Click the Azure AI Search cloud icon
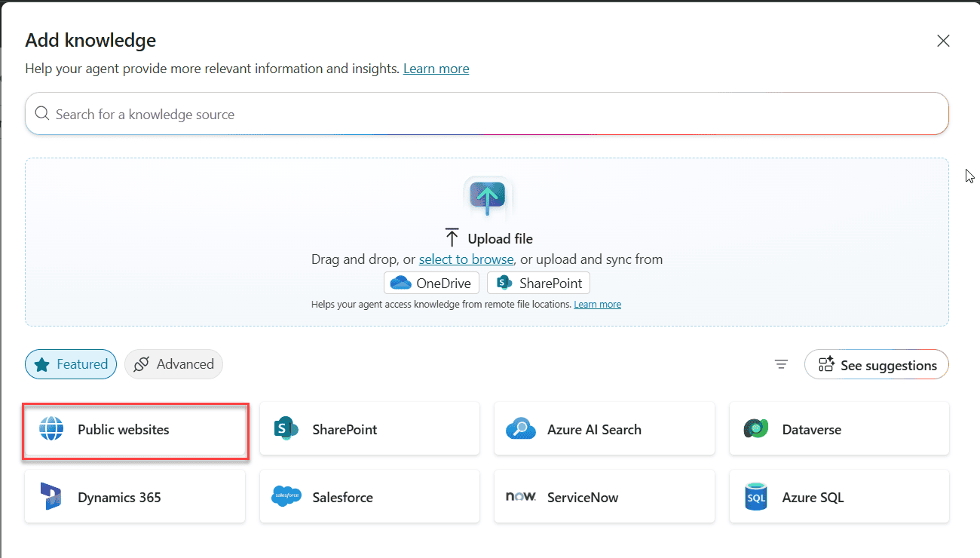The width and height of the screenshot is (980, 558). [x=521, y=429]
